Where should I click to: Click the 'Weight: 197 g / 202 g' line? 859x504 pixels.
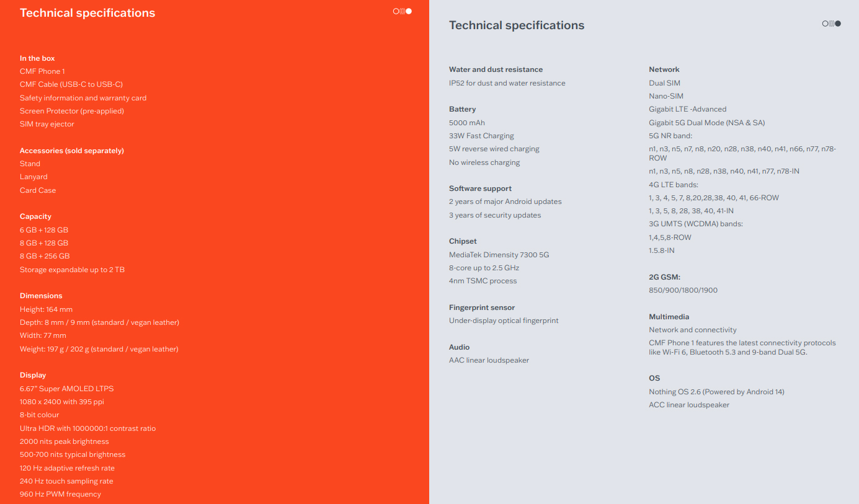click(99, 349)
